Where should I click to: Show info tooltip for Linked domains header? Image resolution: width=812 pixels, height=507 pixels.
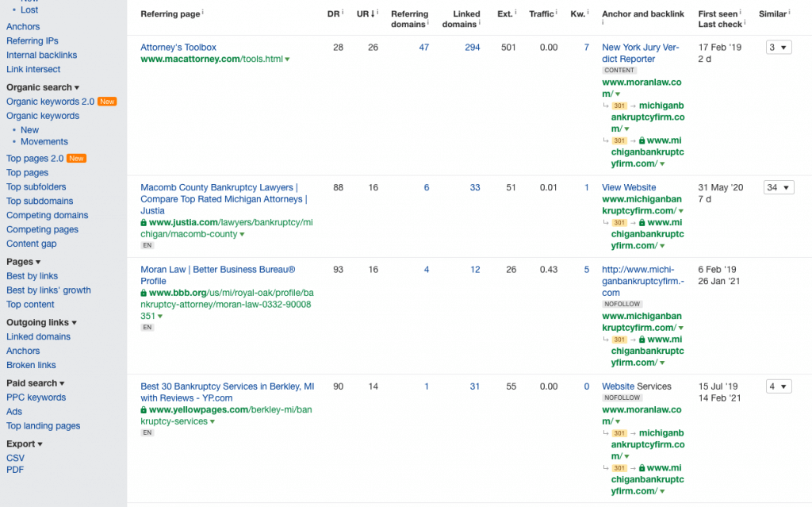480,22
